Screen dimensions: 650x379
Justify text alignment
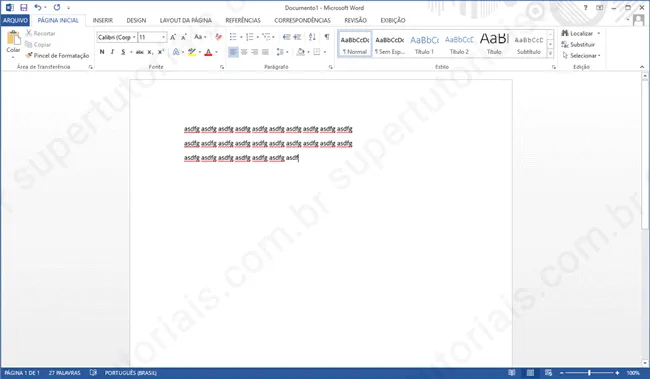pos(265,52)
